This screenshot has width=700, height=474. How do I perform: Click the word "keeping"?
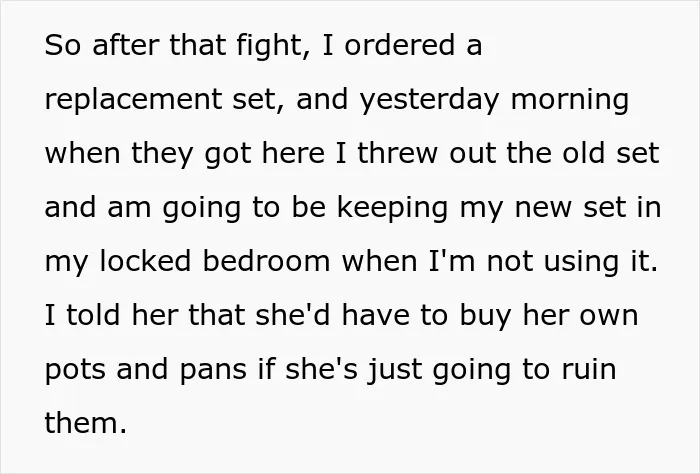coord(392,208)
